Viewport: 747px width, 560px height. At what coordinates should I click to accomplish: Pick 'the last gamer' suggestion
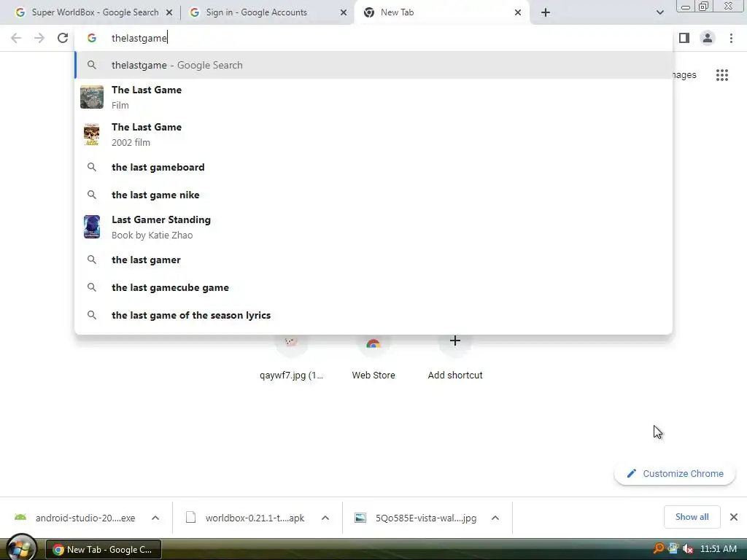[x=373, y=260]
